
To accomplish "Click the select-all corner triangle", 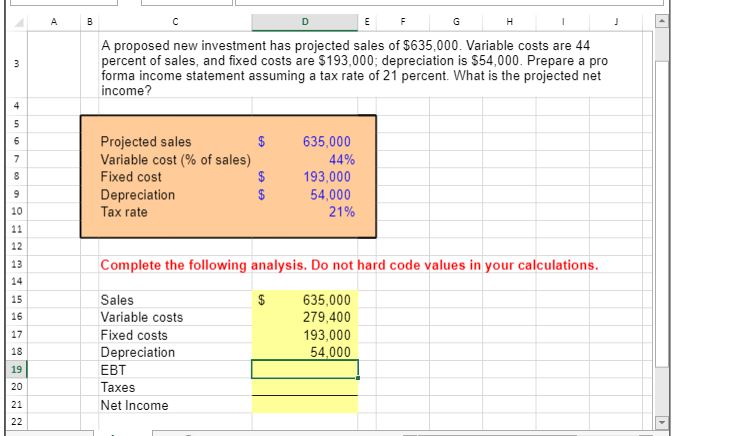I will pos(17,22).
